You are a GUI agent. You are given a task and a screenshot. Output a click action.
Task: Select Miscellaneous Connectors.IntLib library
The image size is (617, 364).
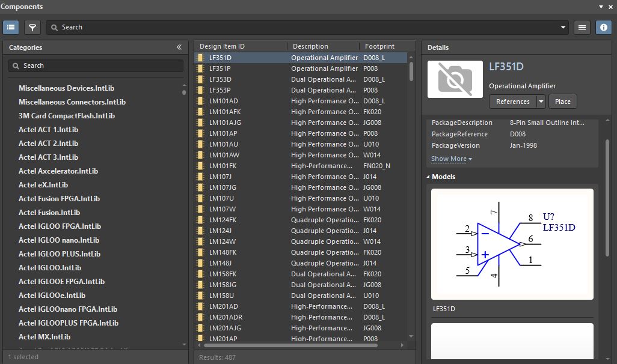72,102
